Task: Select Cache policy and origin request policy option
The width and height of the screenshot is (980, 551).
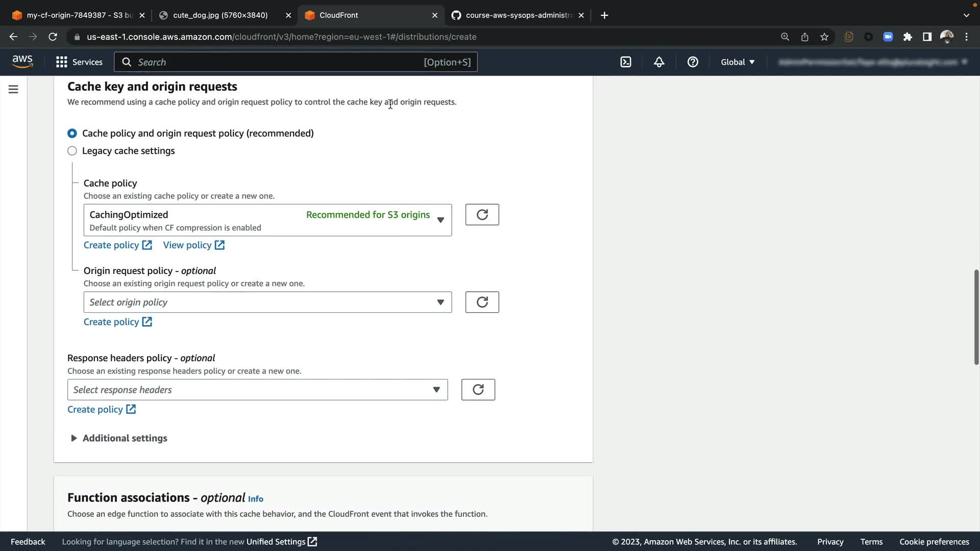Action: click(x=72, y=133)
